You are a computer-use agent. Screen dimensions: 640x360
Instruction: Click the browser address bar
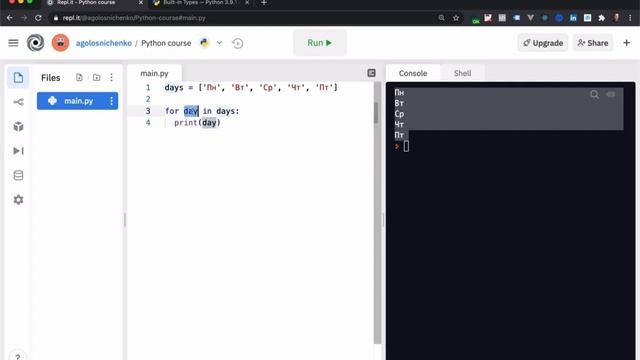[x=245, y=18]
